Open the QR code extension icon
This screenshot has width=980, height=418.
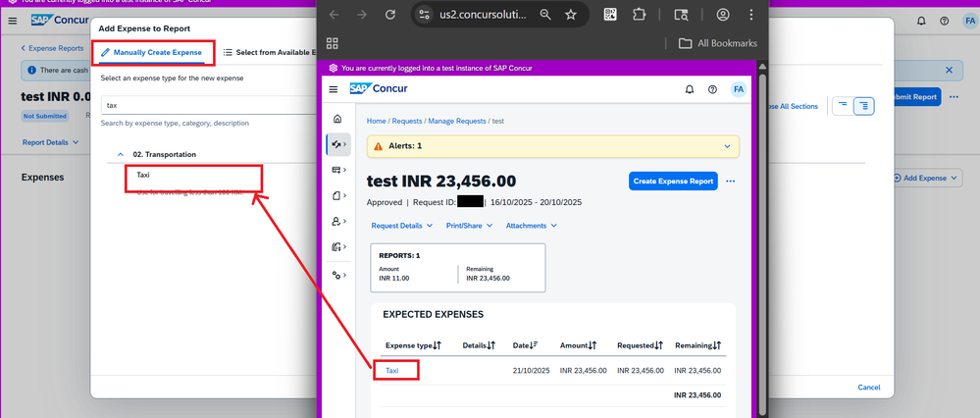(x=610, y=15)
